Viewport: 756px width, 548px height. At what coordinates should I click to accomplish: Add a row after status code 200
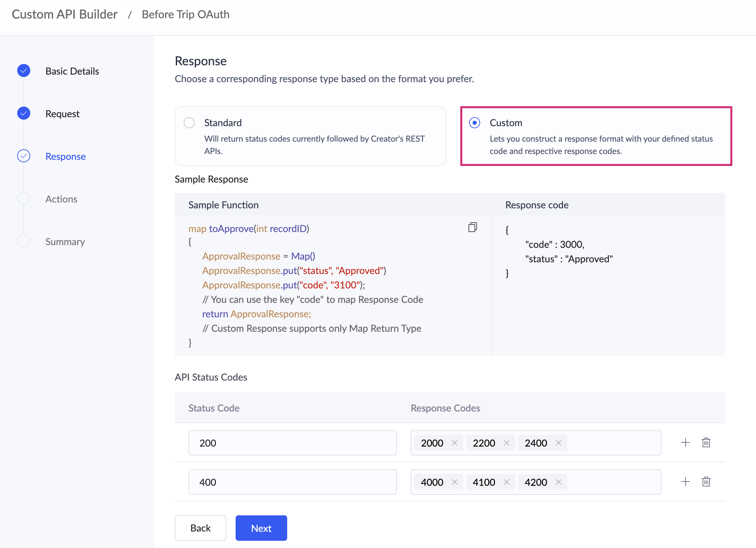685,442
